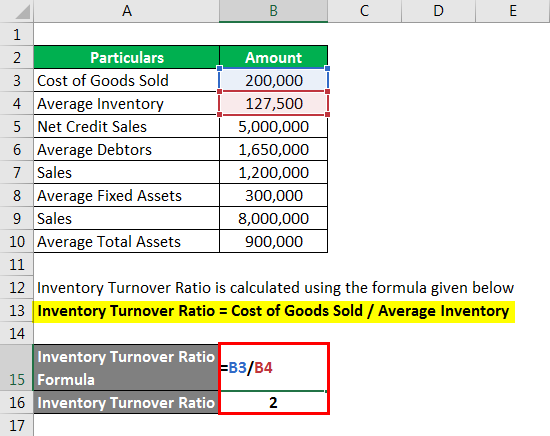This screenshot has width=550, height=436.
Task: Select column E header
Action: point(513,11)
